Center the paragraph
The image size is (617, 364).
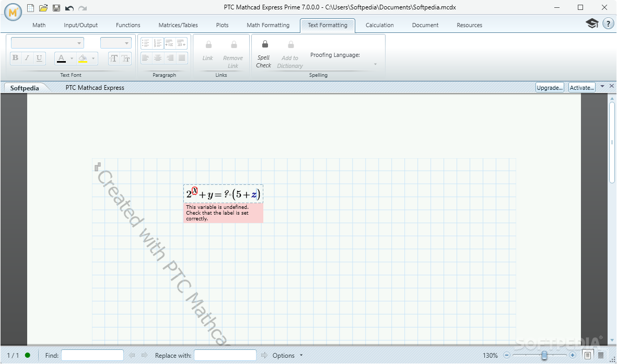158,58
